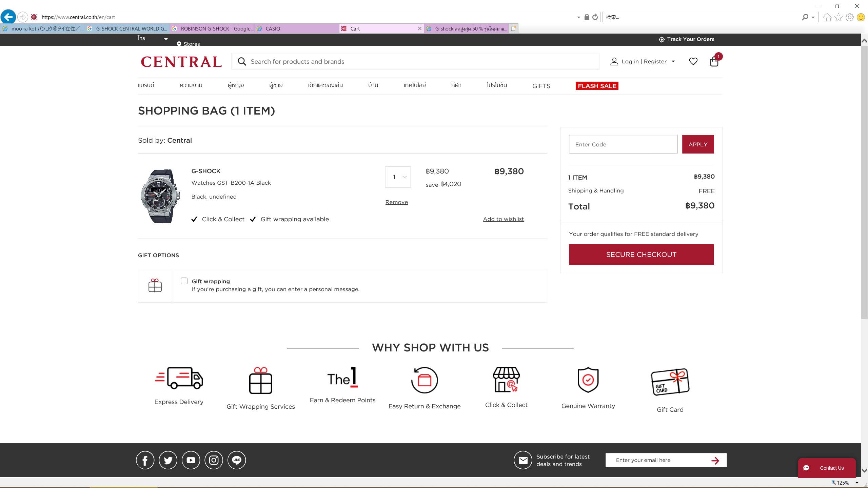Click the Gift Wrapping Services icon
Image resolution: width=868 pixels, height=488 pixels.
261,380
